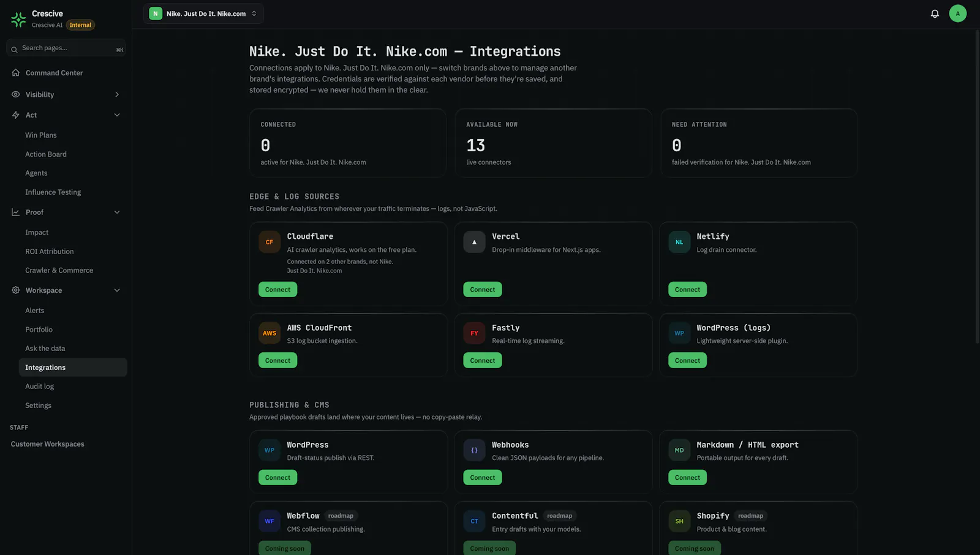The height and width of the screenshot is (555, 980).
Task: Click the WordPress publishing WP icon
Action: point(269,450)
